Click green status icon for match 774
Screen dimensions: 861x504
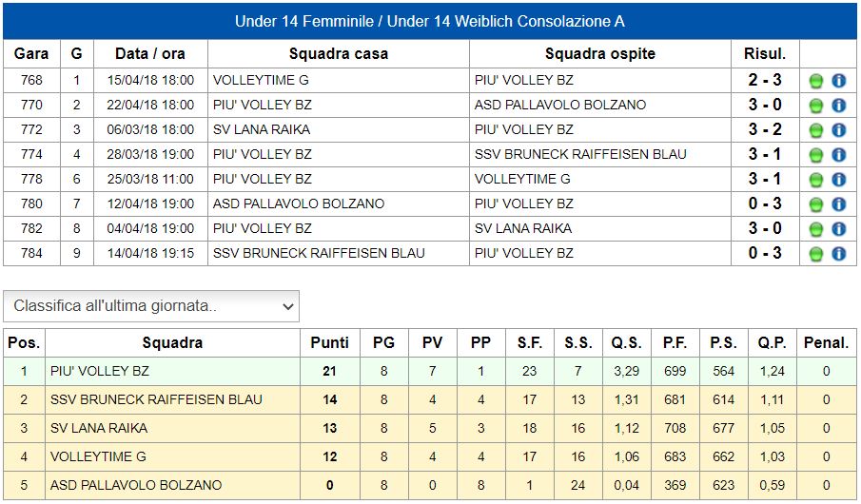(x=816, y=155)
